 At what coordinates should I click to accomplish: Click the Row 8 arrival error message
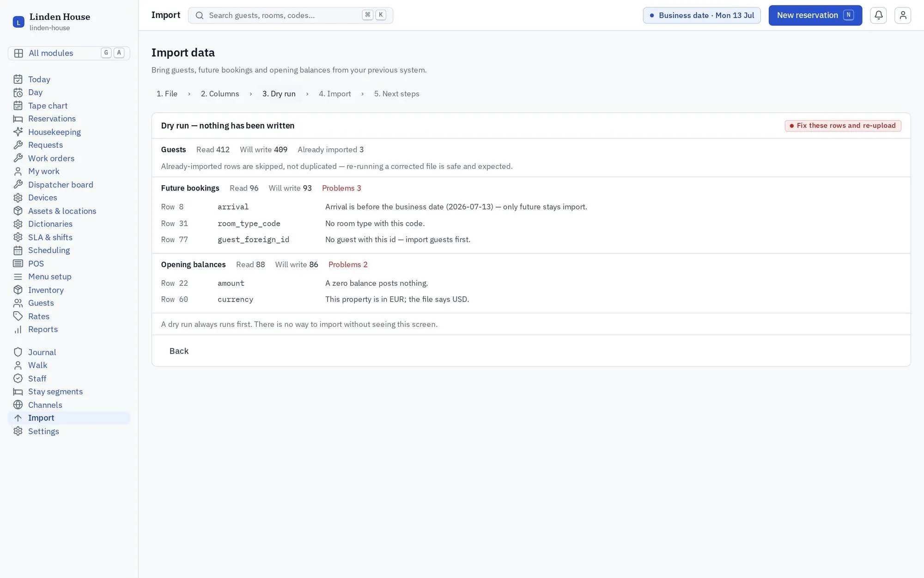tap(456, 207)
